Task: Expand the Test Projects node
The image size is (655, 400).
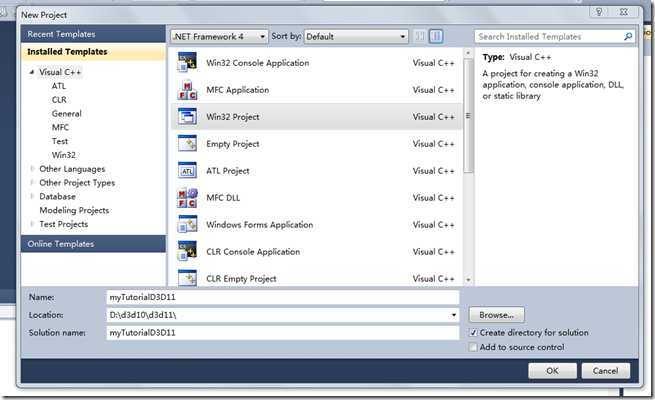Action: tap(32, 224)
